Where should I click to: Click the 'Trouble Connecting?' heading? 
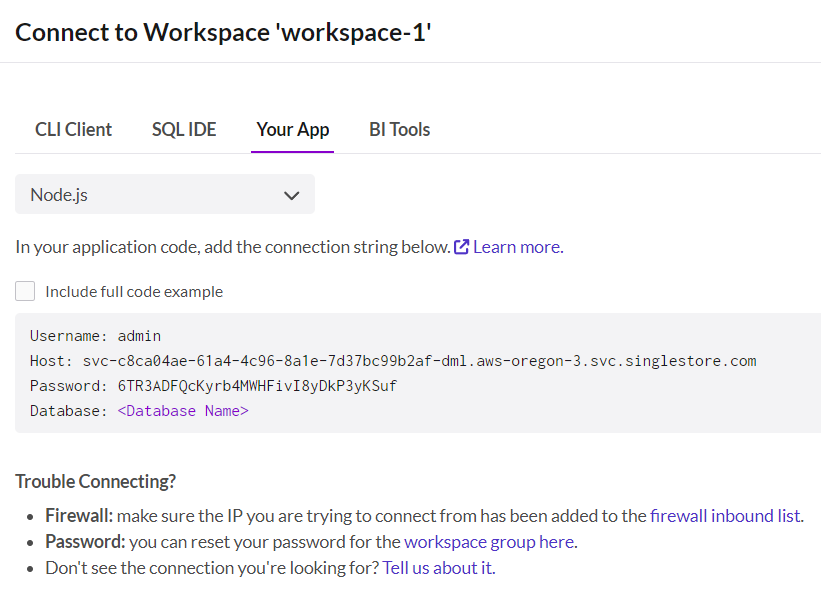(x=95, y=481)
